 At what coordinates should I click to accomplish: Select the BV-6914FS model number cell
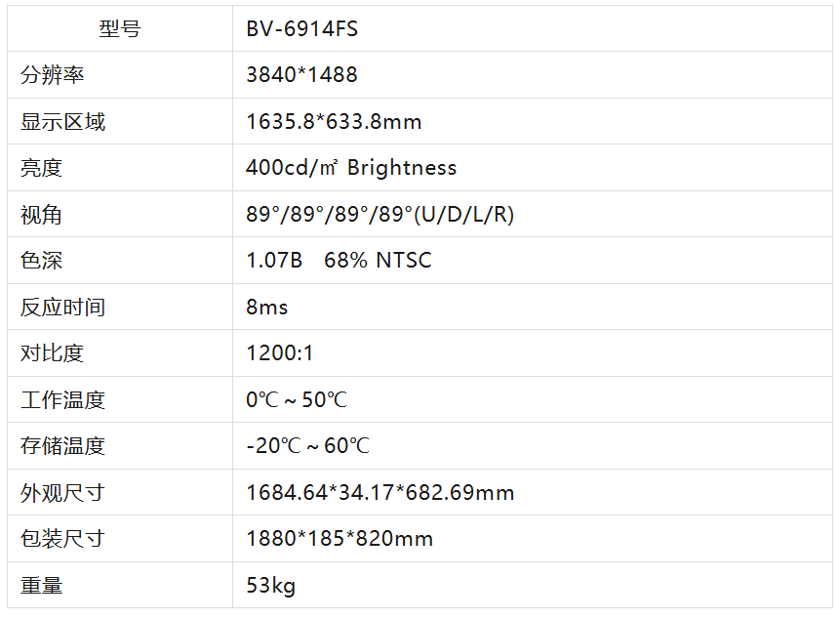pyautogui.click(x=302, y=29)
